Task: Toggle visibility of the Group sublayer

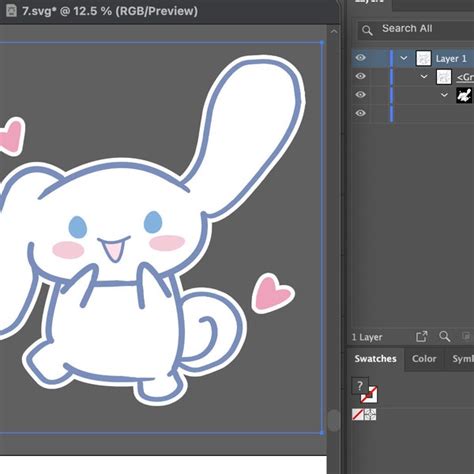Action: point(360,76)
